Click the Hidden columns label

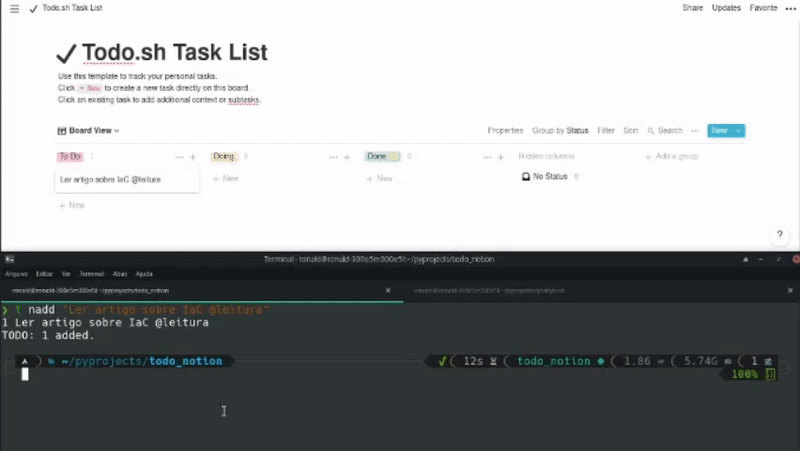pyautogui.click(x=546, y=157)
